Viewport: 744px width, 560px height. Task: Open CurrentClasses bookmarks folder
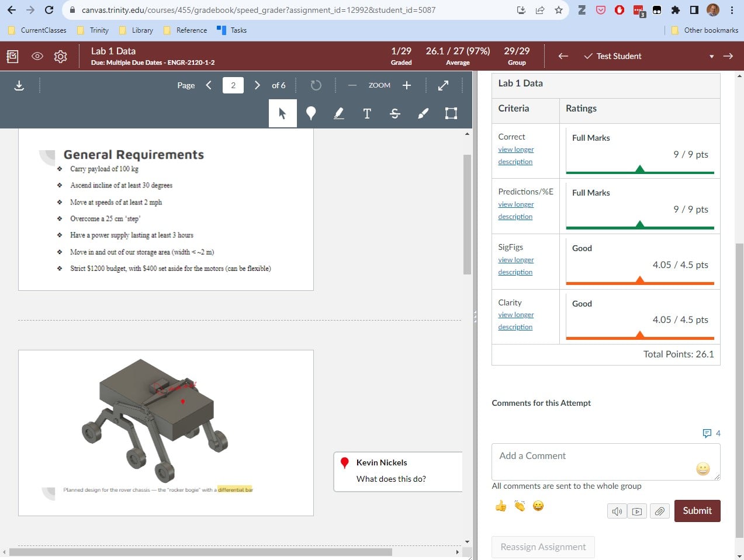[x=37, y=30]
